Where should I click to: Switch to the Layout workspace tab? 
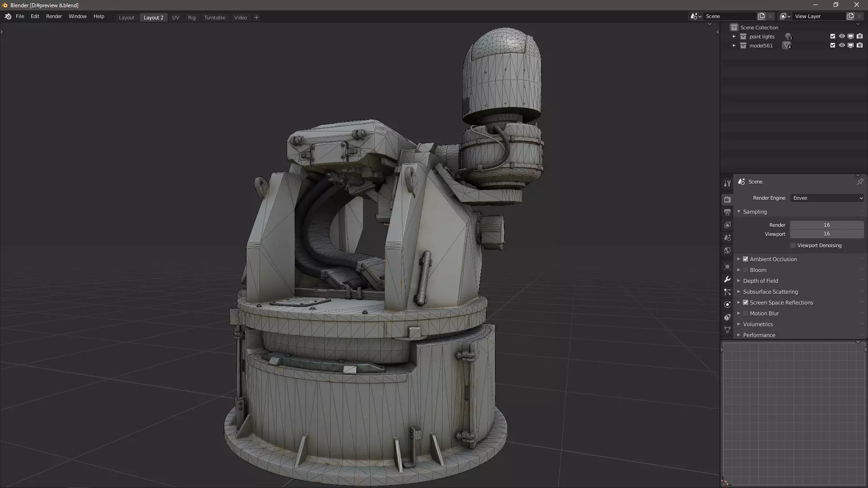tap(127, 18)
